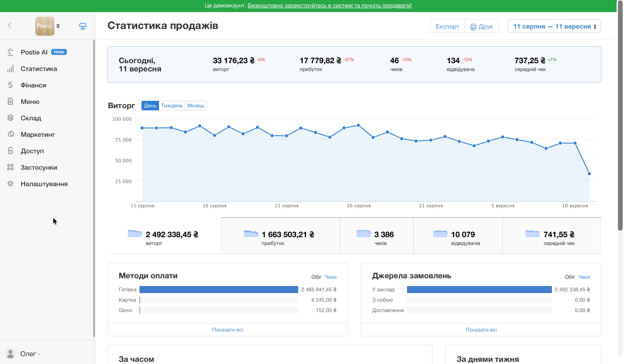Click the Друк print button

coord(482,26)
